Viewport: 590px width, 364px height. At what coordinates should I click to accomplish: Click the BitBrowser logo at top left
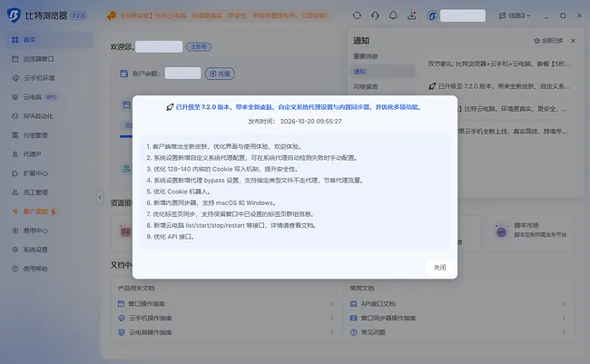click(14, 15)
